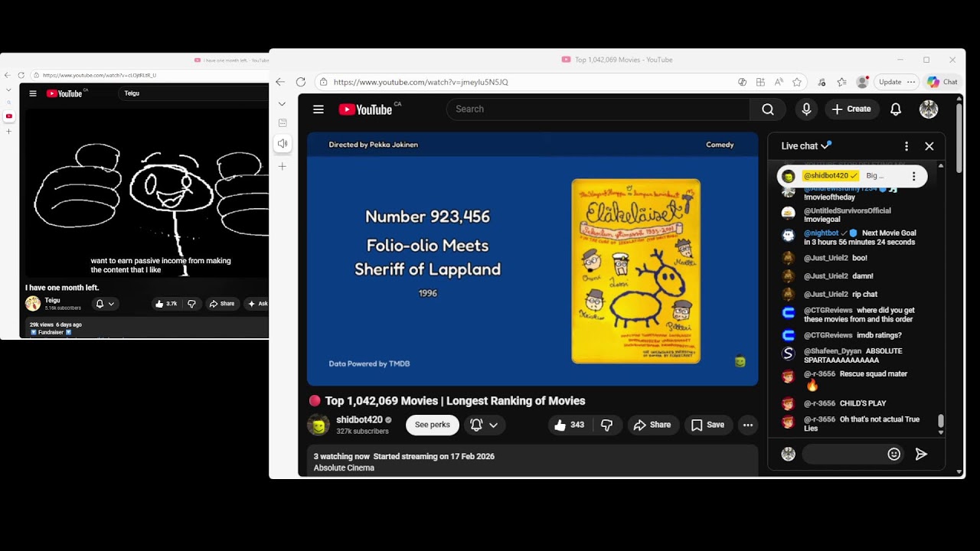Open the shidbot420 channel avatar

(x=318, y=425)
